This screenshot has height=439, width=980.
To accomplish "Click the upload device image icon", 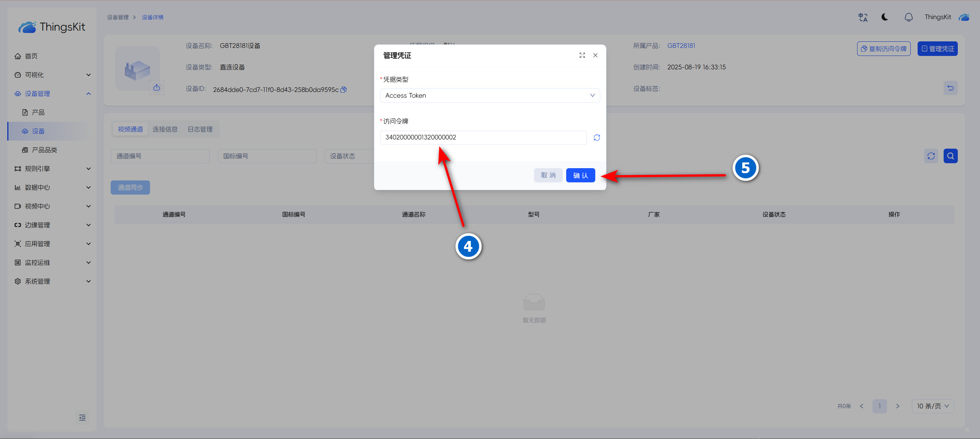I will (157, 88).
